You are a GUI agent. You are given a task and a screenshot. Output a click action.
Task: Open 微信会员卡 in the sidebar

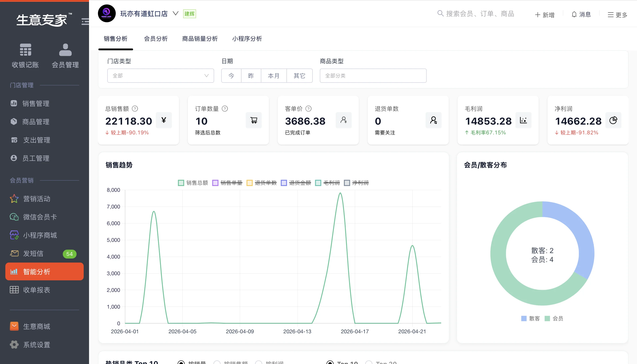click(x=40, y=217)
